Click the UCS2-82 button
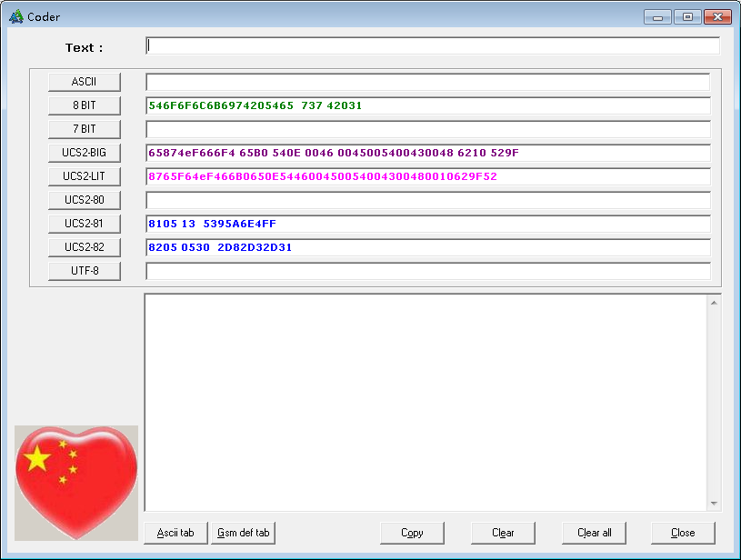This screenshot has height=560, width=741. [x=85, y=247]
